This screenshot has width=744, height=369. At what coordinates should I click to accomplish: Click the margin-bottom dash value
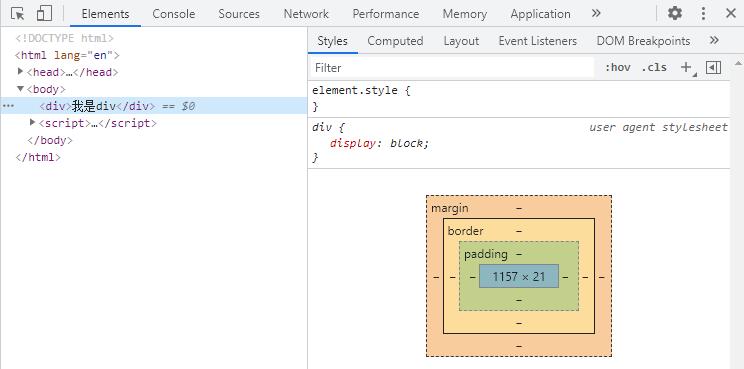pyautogui.click(x=519, y=346)
